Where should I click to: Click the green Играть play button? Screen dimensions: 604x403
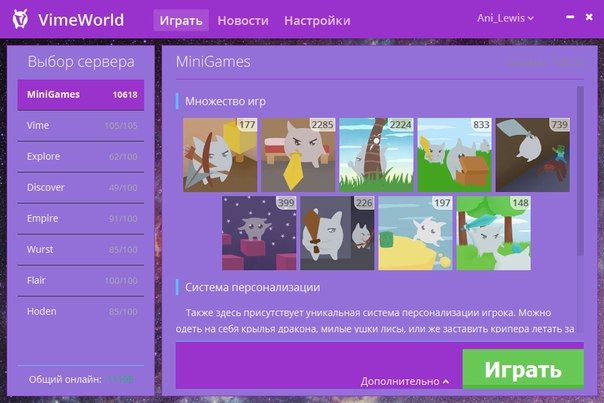pos(523,369)
